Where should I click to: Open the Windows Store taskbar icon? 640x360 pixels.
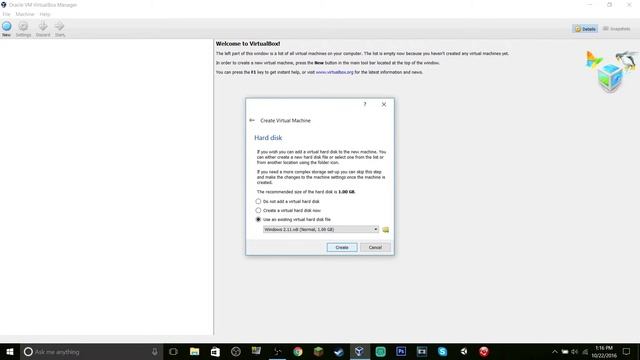215,352
